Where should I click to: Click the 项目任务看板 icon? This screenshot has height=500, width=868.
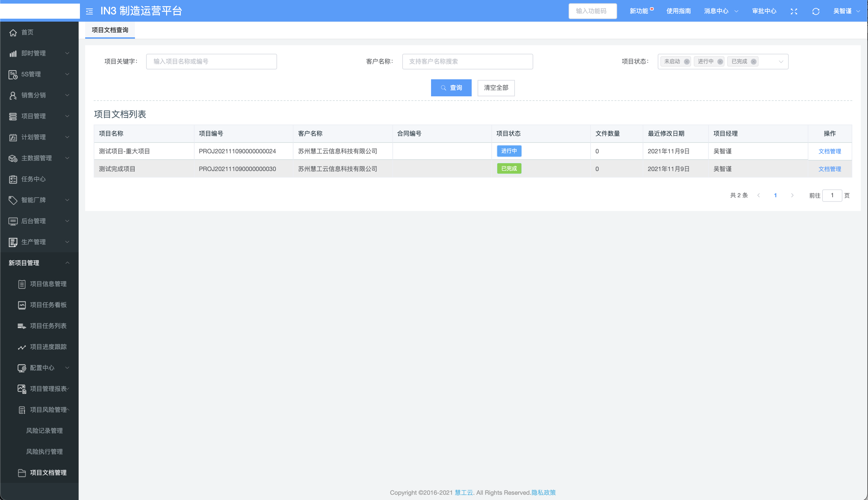coord(22,305)
